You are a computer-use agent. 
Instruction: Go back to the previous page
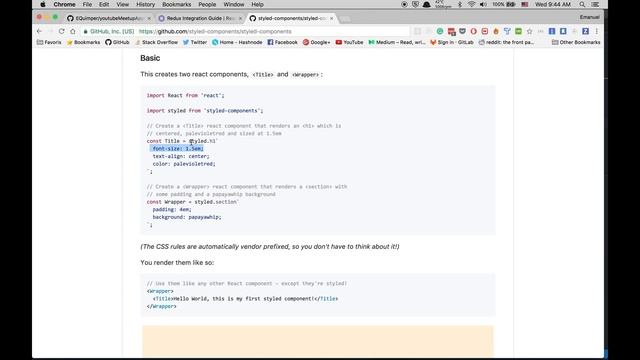click(x=39, y=31)
